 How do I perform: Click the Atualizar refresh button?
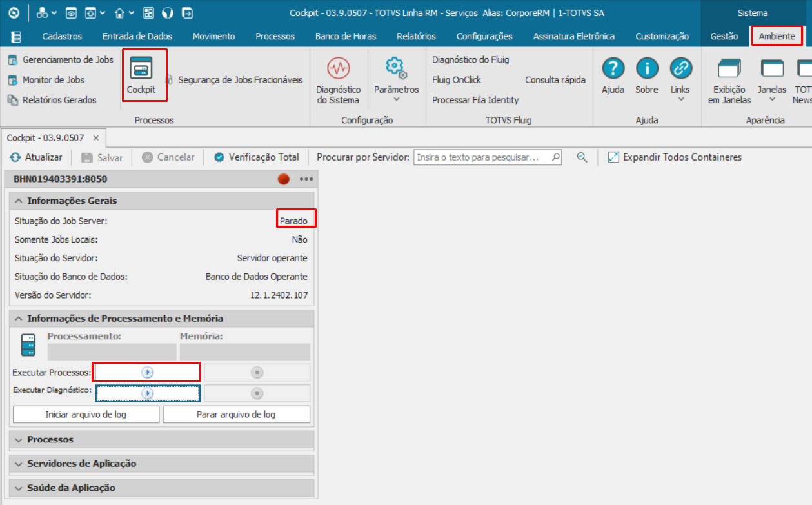coord(36,157)
